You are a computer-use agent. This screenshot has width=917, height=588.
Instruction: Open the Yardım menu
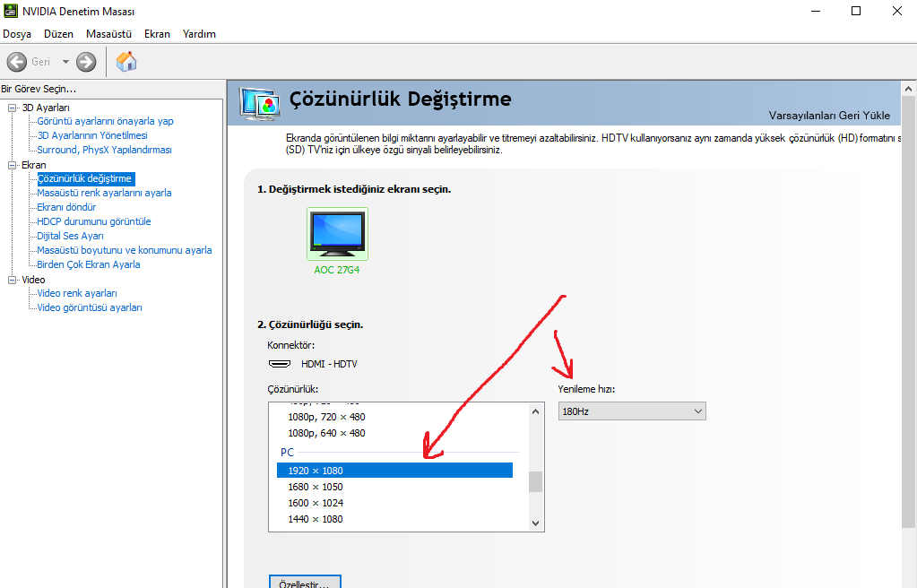[199, 34]
